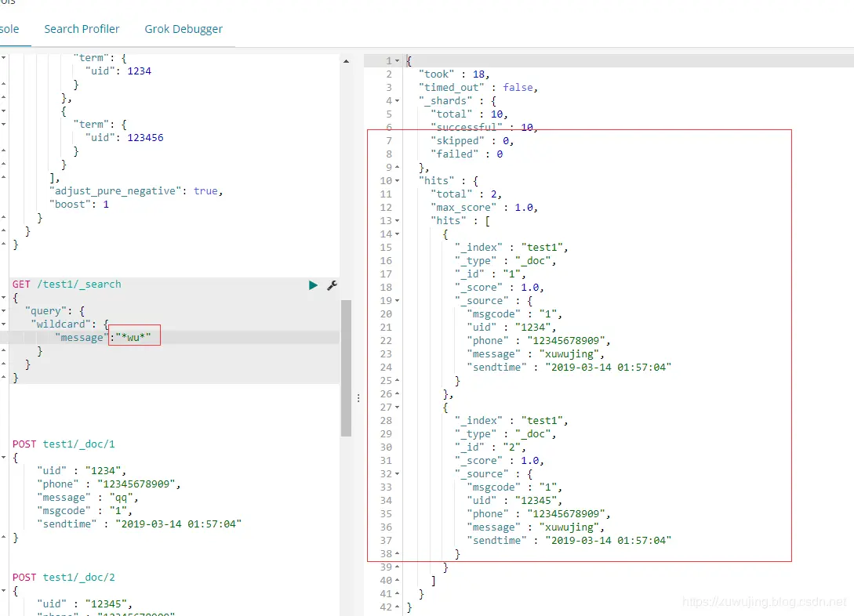This screenshot has height=616, width=854.
Task: Collapse the second _source block at line 32
Action: pos(397,474)
